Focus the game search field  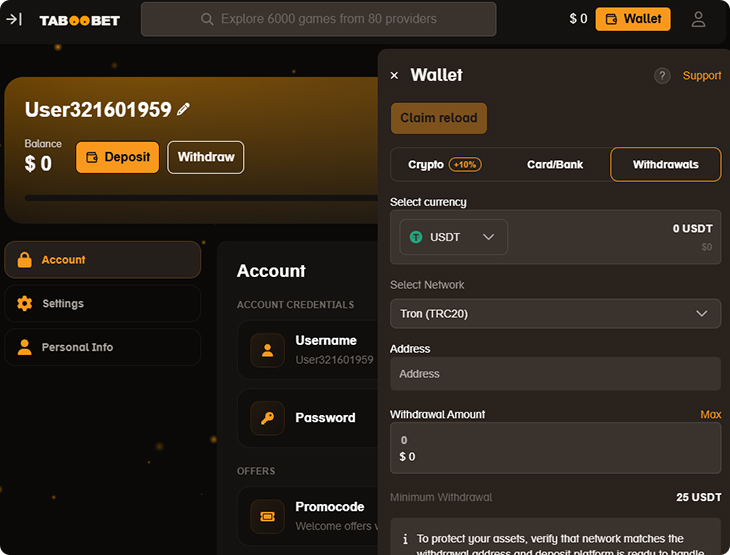pos(318,19)
